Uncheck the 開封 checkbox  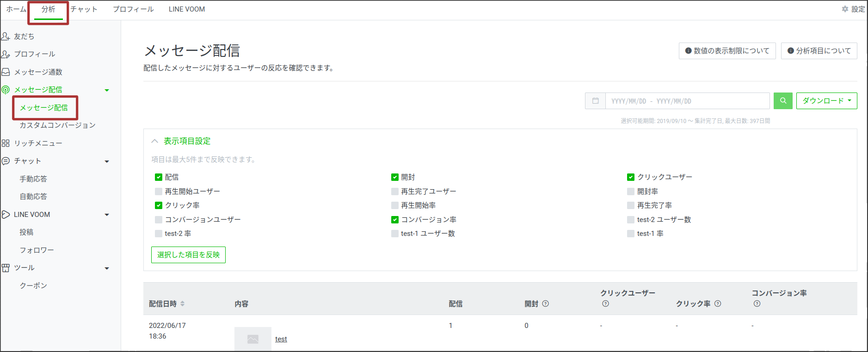pos(395,177)
